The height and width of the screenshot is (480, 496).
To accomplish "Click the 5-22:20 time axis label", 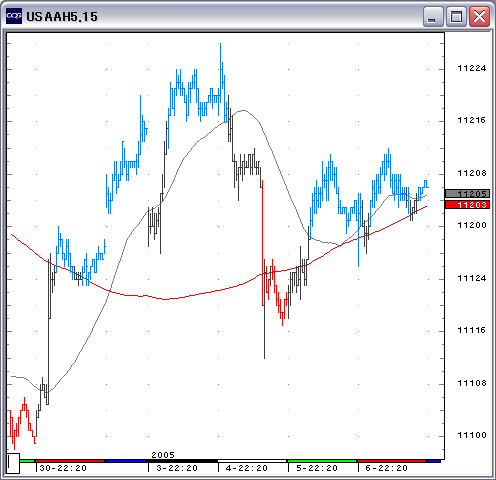I will 317,468.
